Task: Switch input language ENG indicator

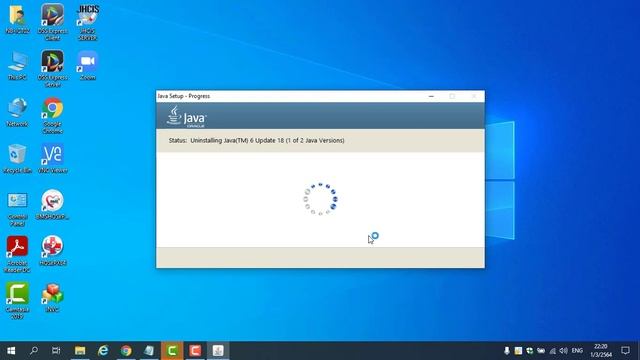Action: [577, 351]
